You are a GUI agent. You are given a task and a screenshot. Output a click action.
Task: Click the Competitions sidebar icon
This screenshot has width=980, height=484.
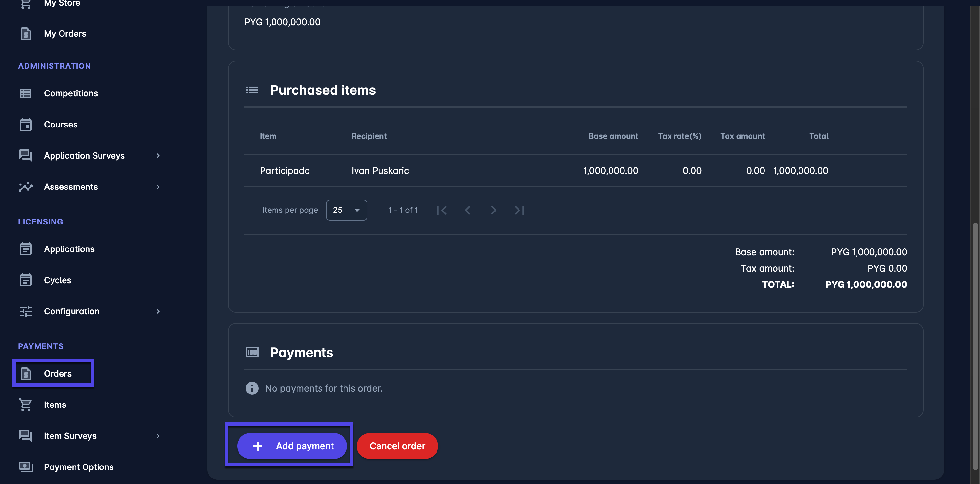[x=26, y=93]
